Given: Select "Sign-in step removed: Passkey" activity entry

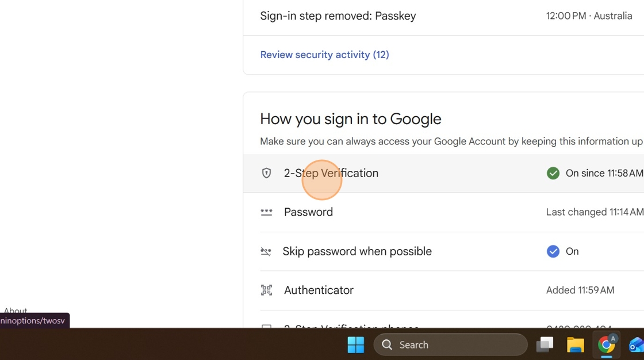Looking at the screenshot, I should click(x=338, y=16).
